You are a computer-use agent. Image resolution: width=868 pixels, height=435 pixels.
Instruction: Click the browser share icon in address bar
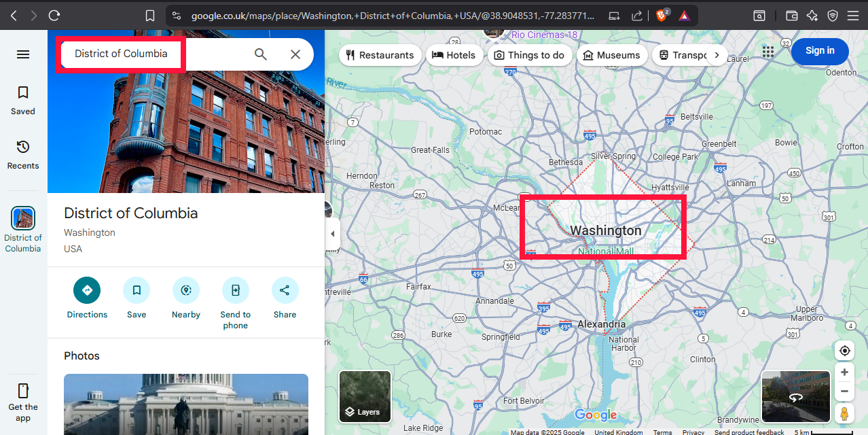[637, 15]
